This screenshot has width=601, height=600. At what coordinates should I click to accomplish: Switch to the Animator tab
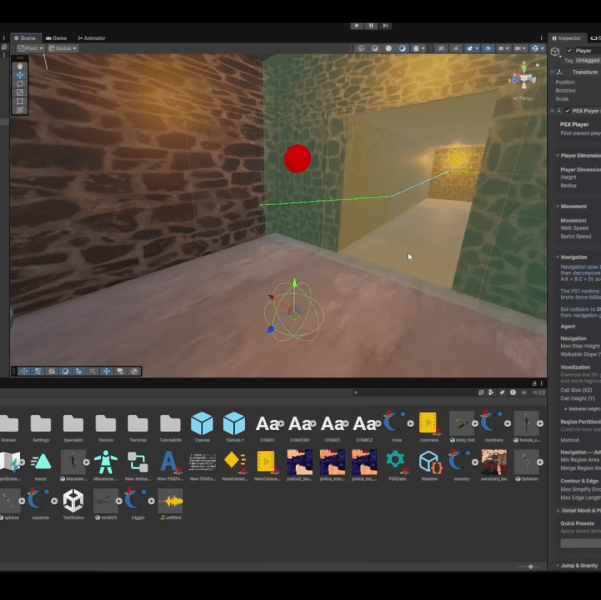(91, 38)
